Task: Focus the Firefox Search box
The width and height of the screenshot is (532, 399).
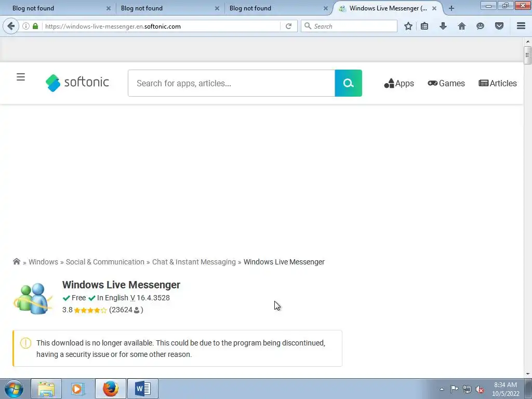Action: click(x=349, y=26)
